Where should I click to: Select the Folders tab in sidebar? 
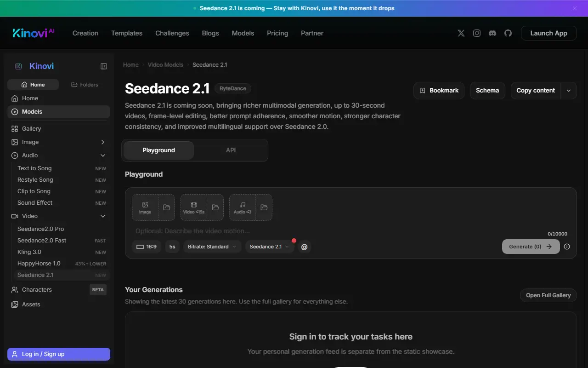click(85, 85)
